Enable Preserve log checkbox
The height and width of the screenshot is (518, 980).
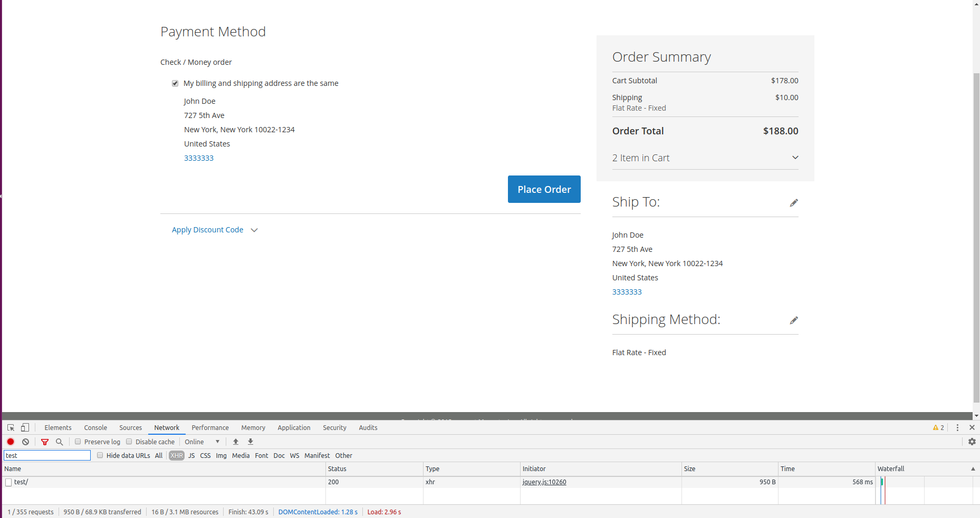coord(78,442)
